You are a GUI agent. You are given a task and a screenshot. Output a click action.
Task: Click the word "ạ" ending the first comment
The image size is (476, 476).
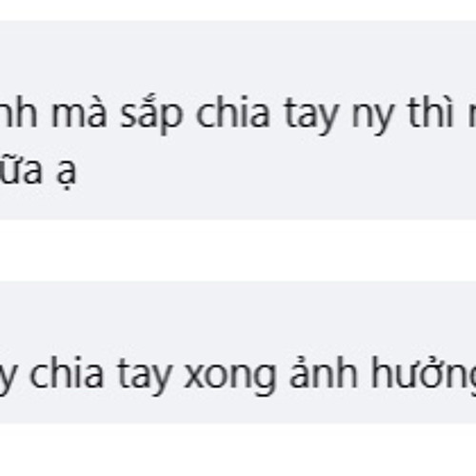click(x=67, y=171)
